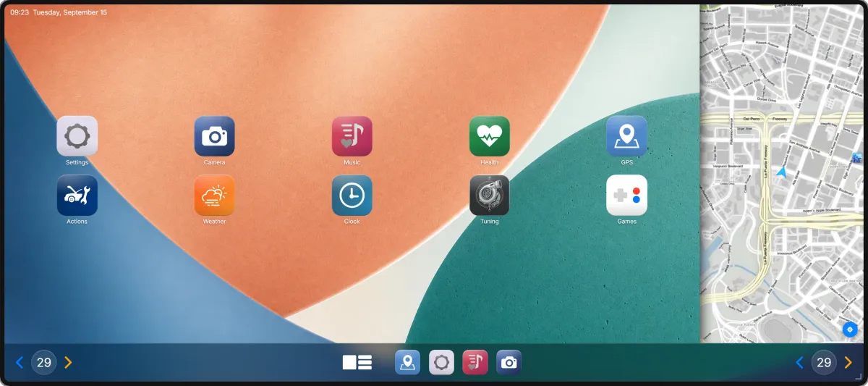This screenshot has height=386, width=868.
Task: Launch the GPS app from the home grid
Action: pyautogui.click(x=626, y=136)
